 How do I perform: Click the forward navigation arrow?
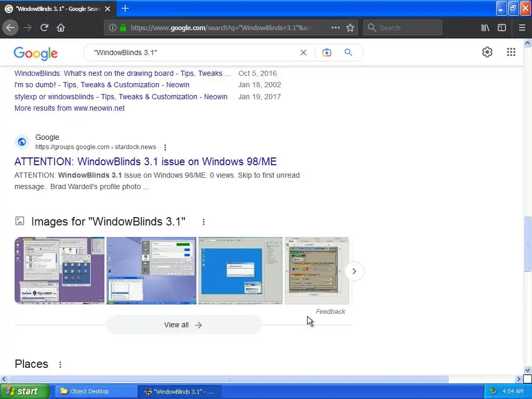point(28,28)
